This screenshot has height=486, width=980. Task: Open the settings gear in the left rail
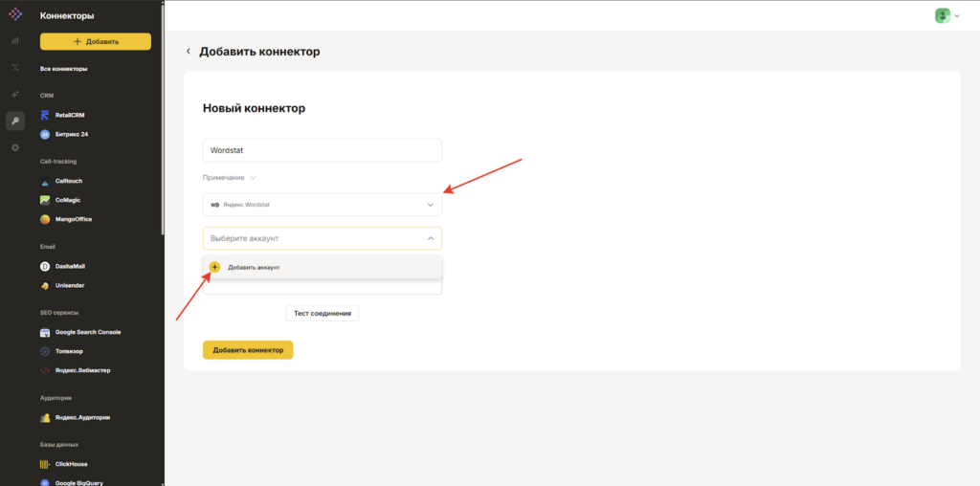point(15,148)
